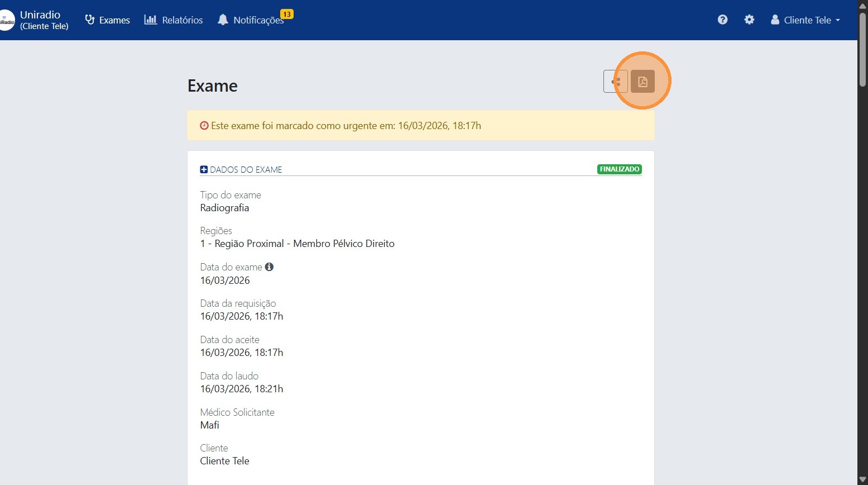The width and height of the screenshot is (868, 485).
Task: Open the exam PDF report
Action: [x=642, y=82]
